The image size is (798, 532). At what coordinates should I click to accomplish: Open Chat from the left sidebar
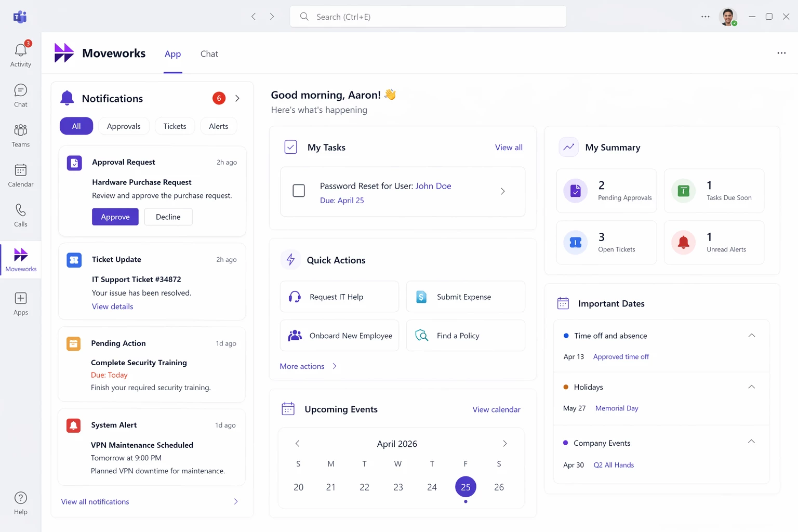click(x=21, y=96)
